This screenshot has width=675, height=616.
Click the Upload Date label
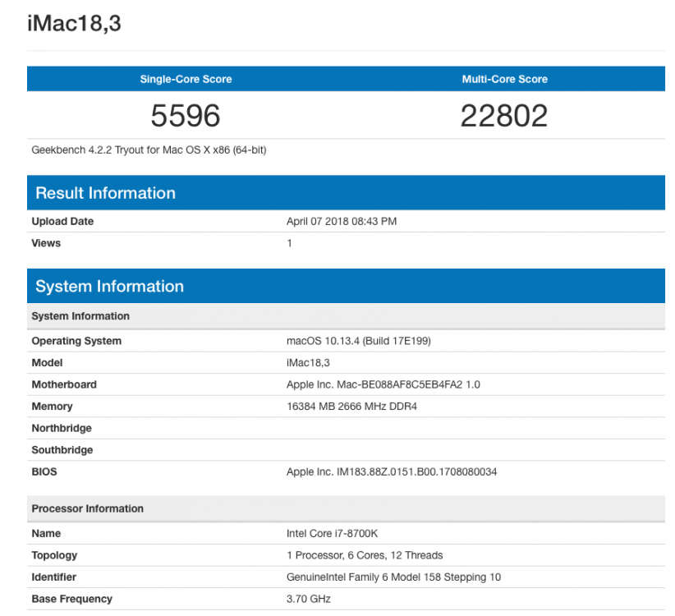pyautogui.click(x=62, y=221)
